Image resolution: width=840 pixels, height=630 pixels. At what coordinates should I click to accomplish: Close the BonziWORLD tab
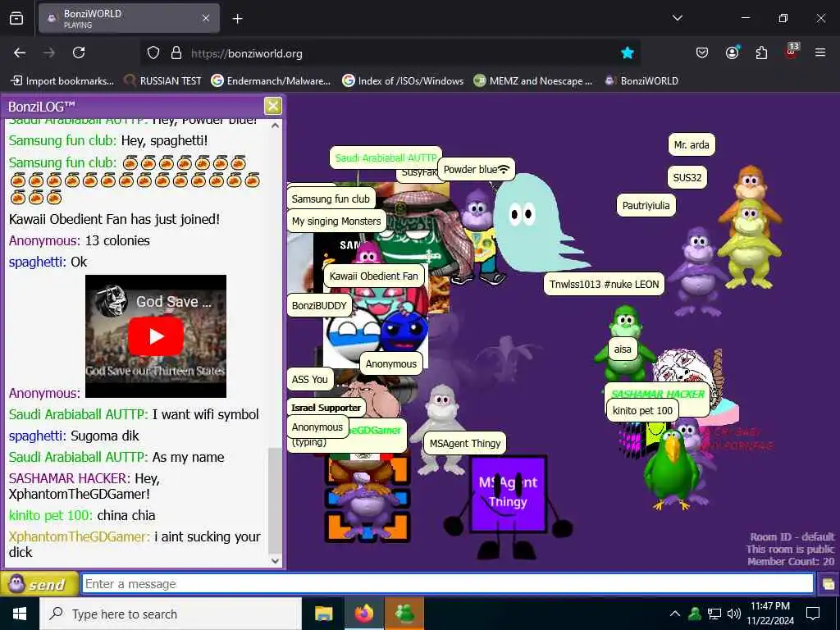tap(206, 18)
